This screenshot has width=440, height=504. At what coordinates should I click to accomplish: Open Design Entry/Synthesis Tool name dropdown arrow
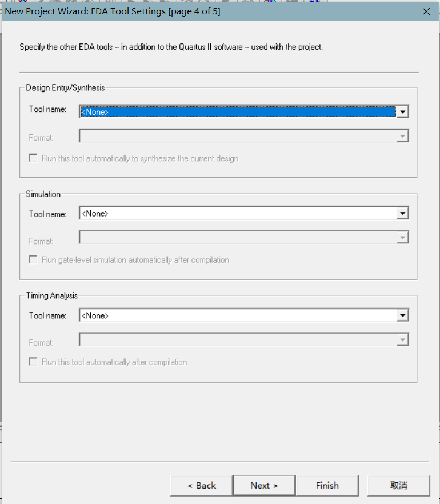tap(402, 112)
